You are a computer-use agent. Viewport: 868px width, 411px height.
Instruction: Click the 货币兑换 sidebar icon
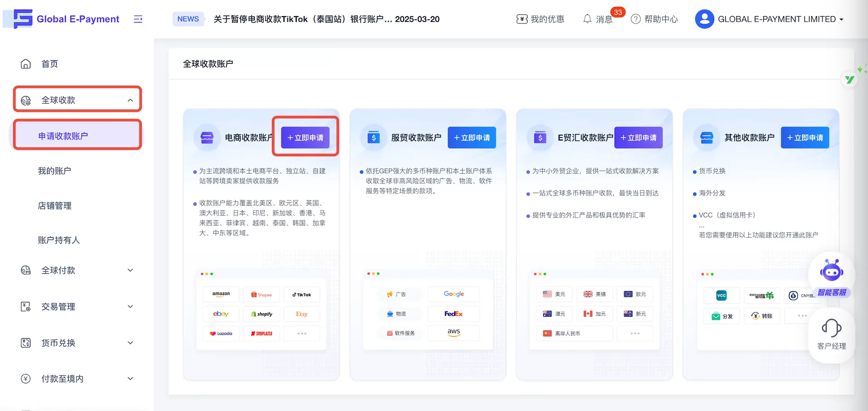[26, 342]
